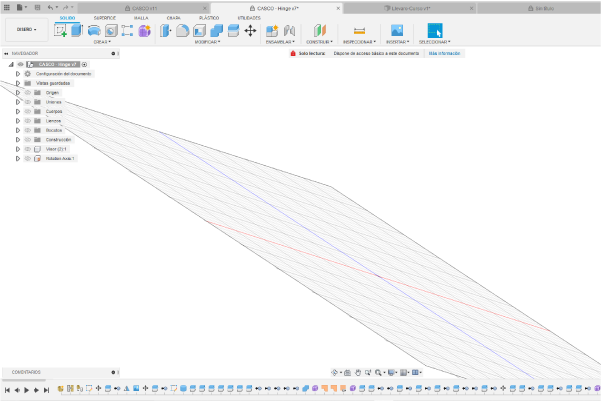The image size is (601, 401).
Task: Select the Revolve tool
Action: pyautogui.click(x=94, y=30)
